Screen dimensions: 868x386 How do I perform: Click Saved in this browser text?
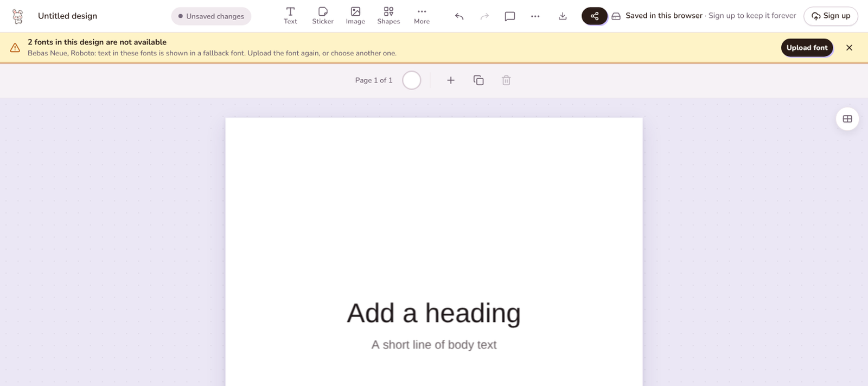click(664, 16)
